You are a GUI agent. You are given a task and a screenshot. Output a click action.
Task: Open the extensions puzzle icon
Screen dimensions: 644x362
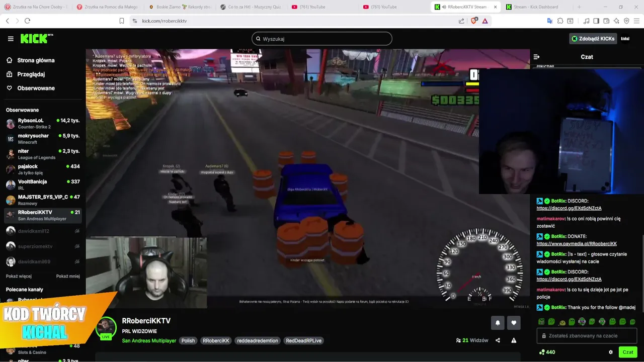pyautogui.click(x=560, y=21)
